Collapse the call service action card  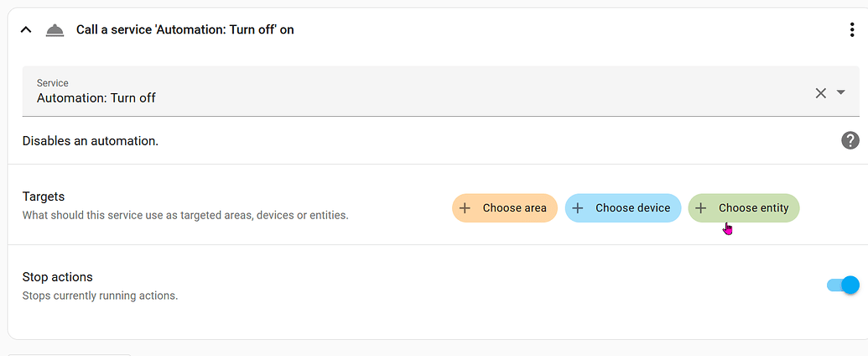coord(25,30)
